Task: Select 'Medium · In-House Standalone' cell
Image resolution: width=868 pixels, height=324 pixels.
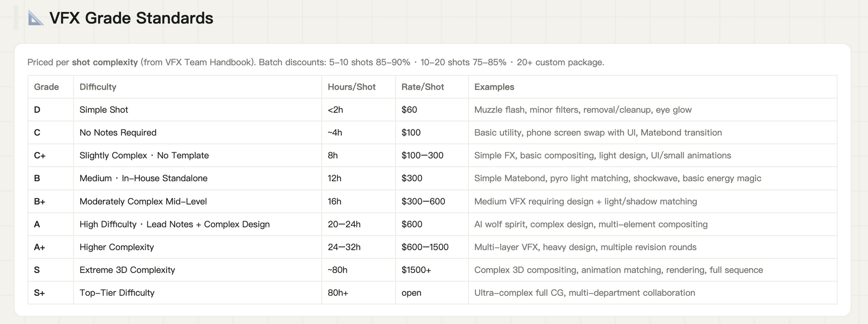Action: point(197,178)
